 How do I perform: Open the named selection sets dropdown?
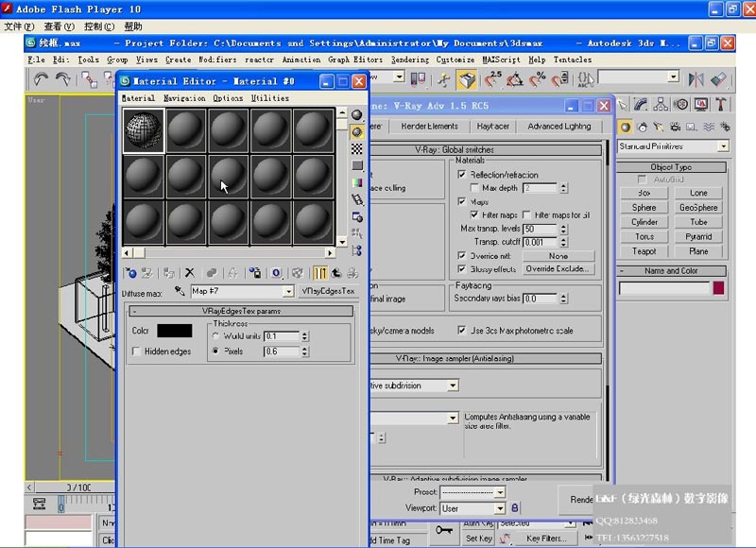coord(674,77)
